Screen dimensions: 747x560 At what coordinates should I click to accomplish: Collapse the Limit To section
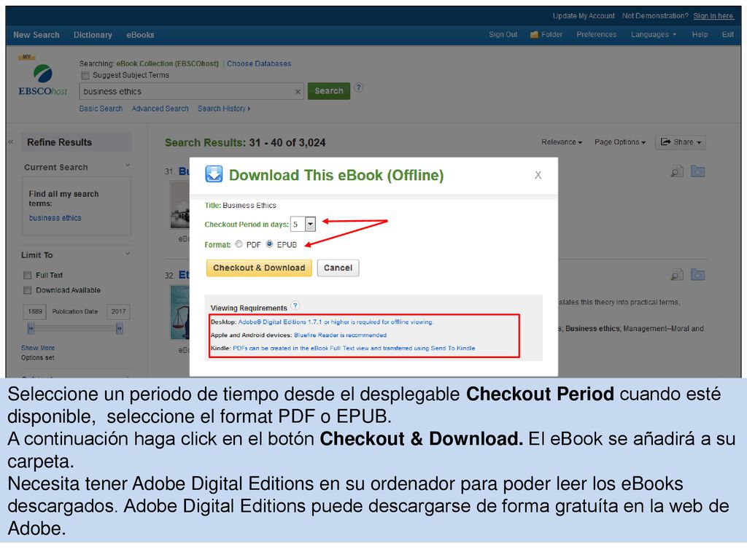tap(128, 254)
